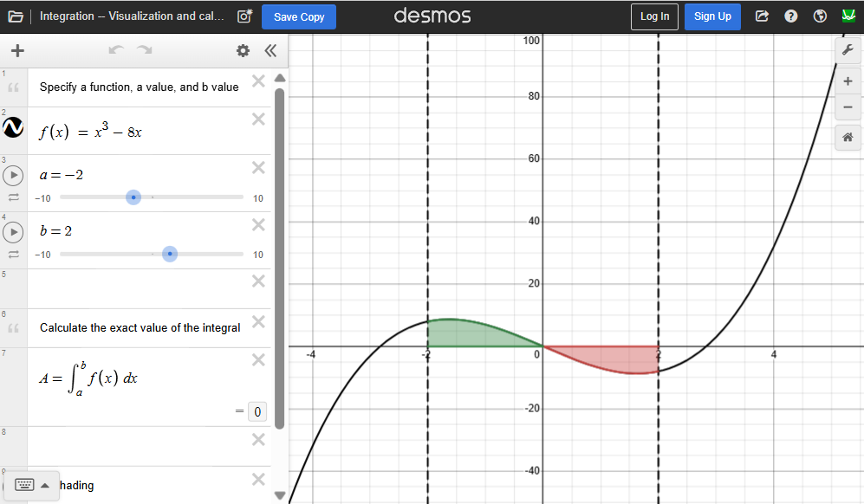Open the language globe icon
Screen dimensions: 864x504
coord(820,16)
